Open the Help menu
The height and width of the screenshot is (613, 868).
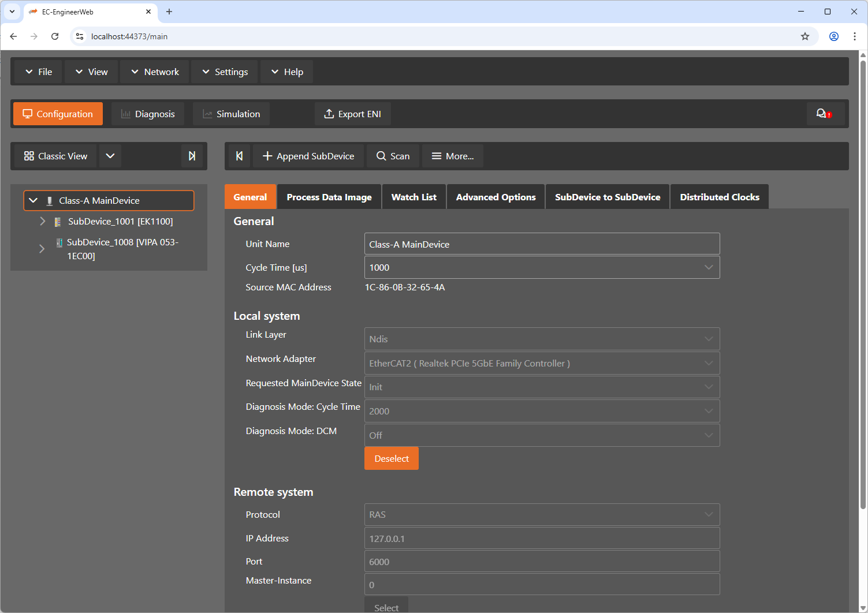286,72
